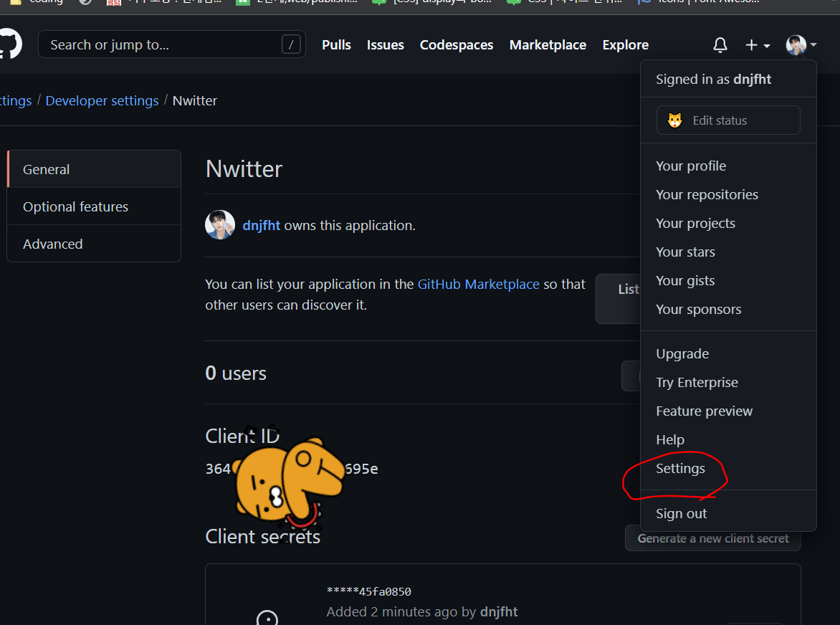Click the dnjfht owner avatar thumbnail
The height and width of the screenshot is (625, 840).
pos(220,225)
